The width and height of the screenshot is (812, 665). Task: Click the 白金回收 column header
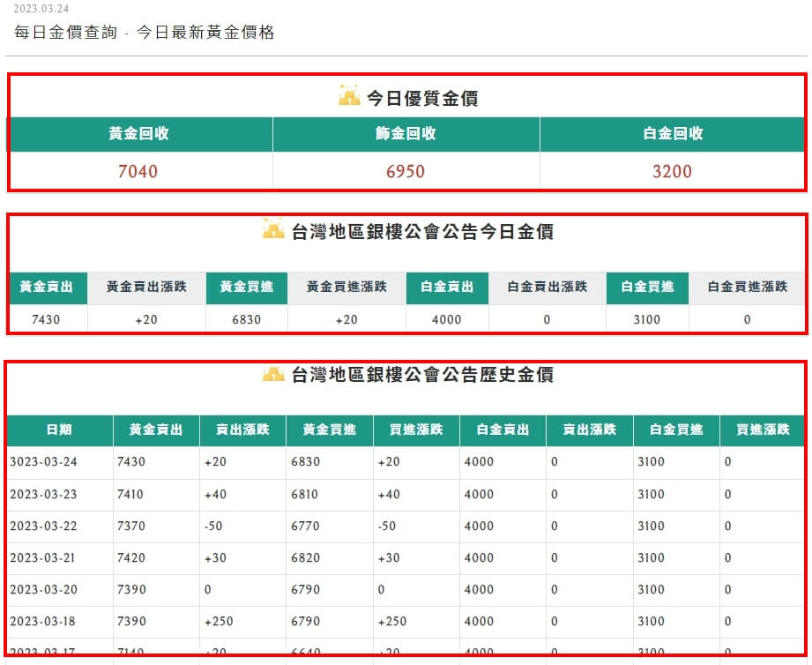673,134
